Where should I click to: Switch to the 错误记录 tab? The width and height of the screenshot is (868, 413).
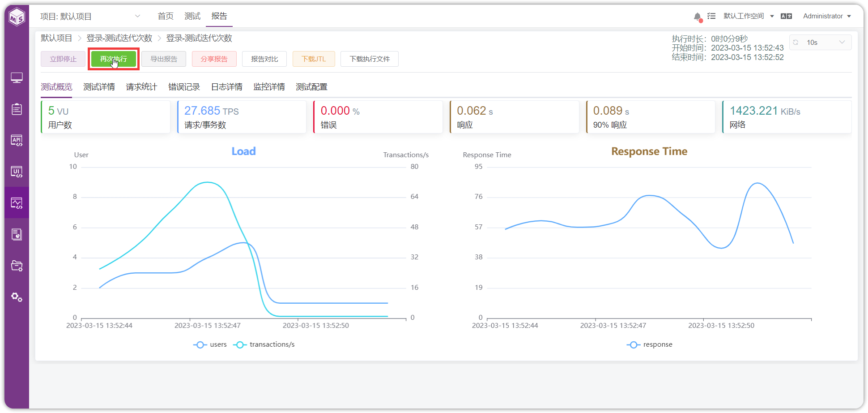(x=184, y=87)
